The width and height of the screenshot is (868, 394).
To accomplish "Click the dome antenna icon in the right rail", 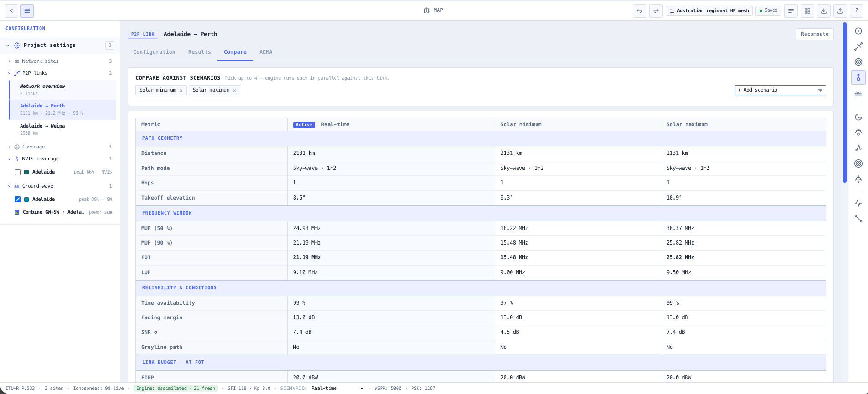I will (858, 179).
